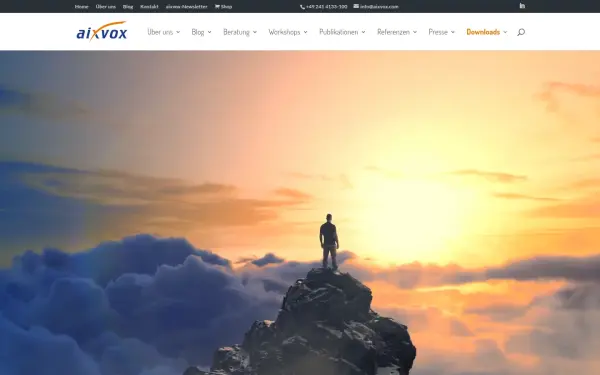Open Blog in the top bar
This screenshot has width=600, height=375.
pyautogui.click(x=128, y=7)
